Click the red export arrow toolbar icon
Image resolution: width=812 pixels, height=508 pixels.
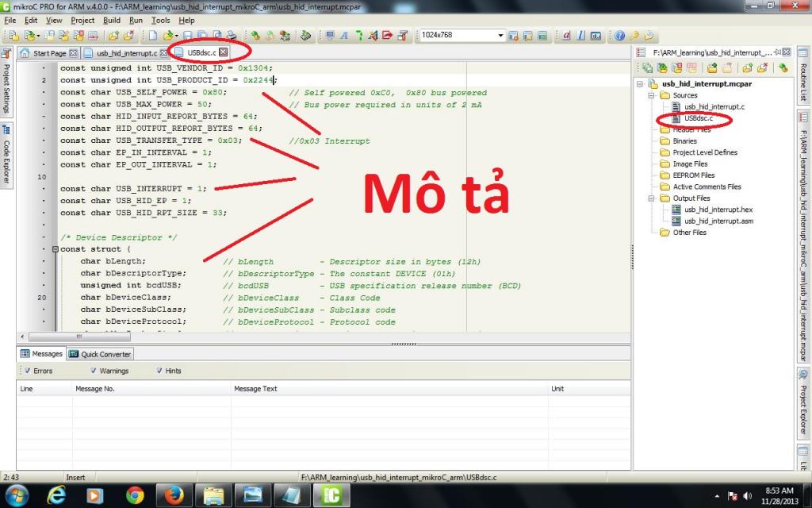(x=387, y=35)
